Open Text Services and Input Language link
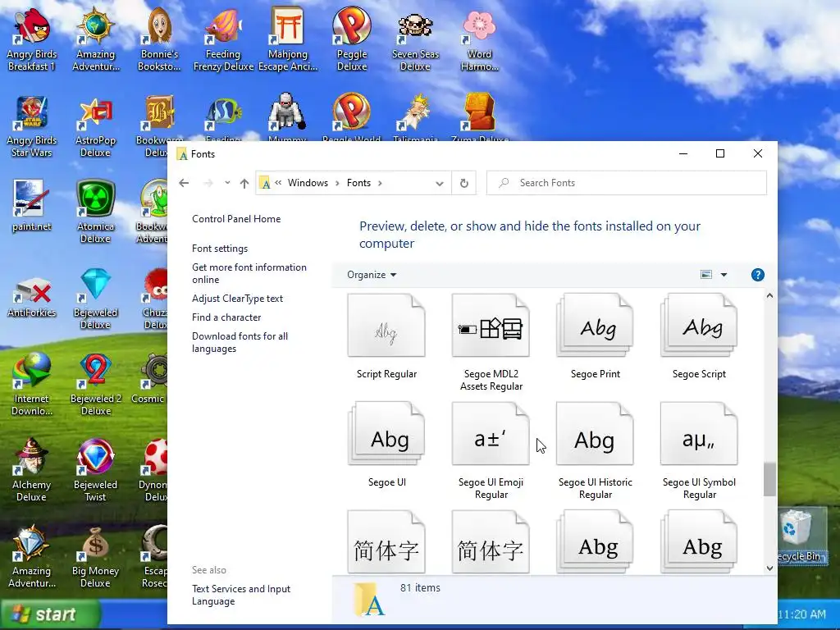Viewport: 840px width, 630px height. point(241,595)
